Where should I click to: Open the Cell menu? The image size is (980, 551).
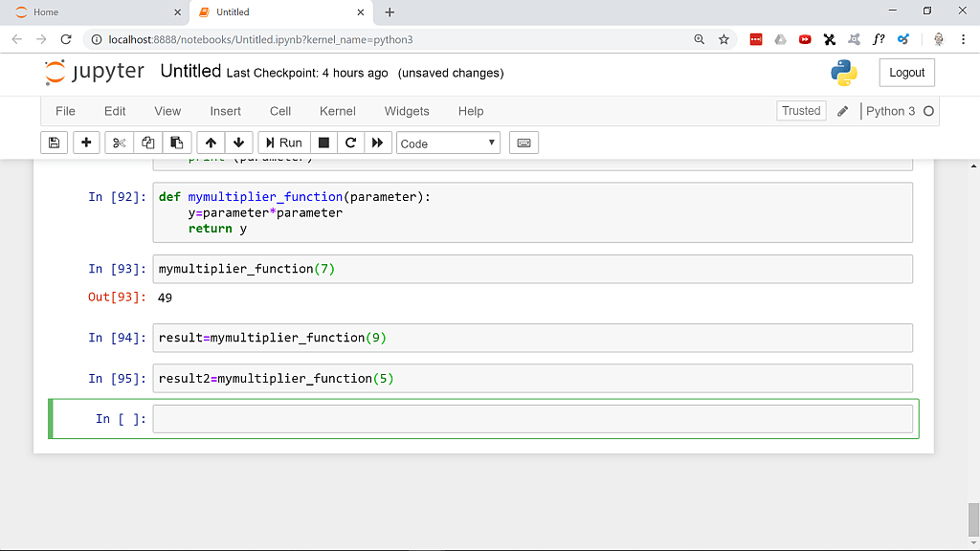pos(280,111)
